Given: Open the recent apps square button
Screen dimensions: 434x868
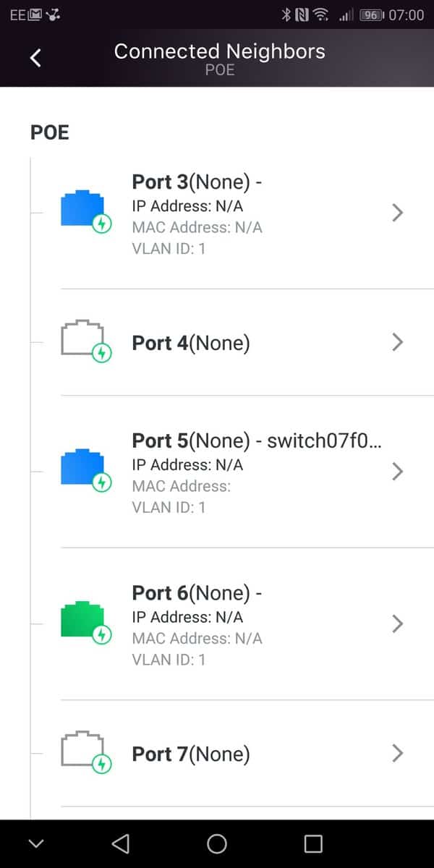Looking at the screenshot, I should [x=312, y=843].
